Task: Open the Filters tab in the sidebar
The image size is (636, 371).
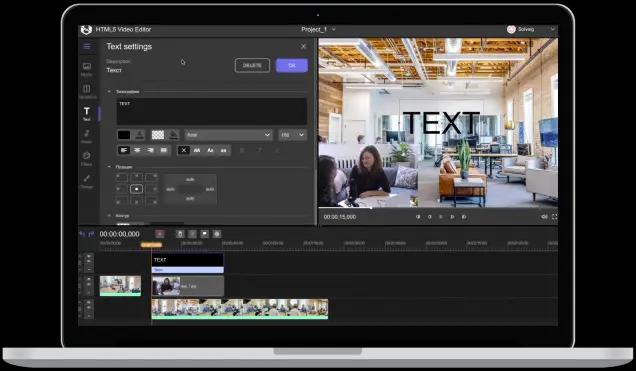Action: [86, 159]
